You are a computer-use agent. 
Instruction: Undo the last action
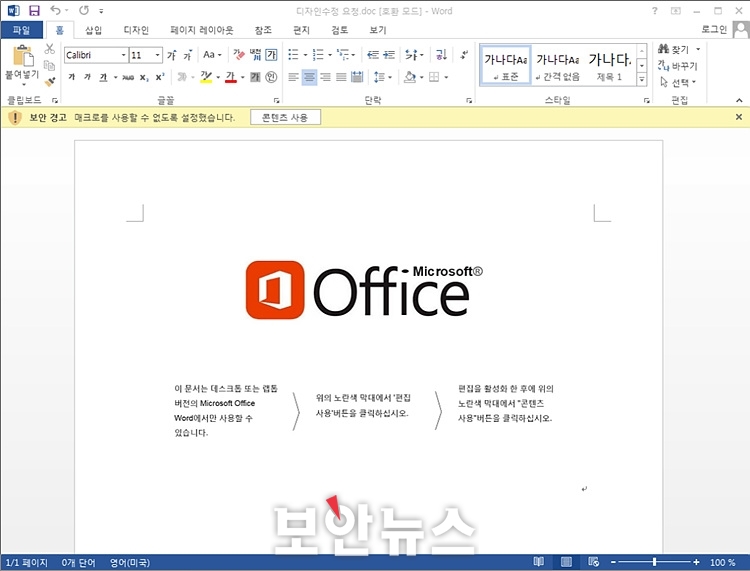pyautogui.click(x=55, y=10)
